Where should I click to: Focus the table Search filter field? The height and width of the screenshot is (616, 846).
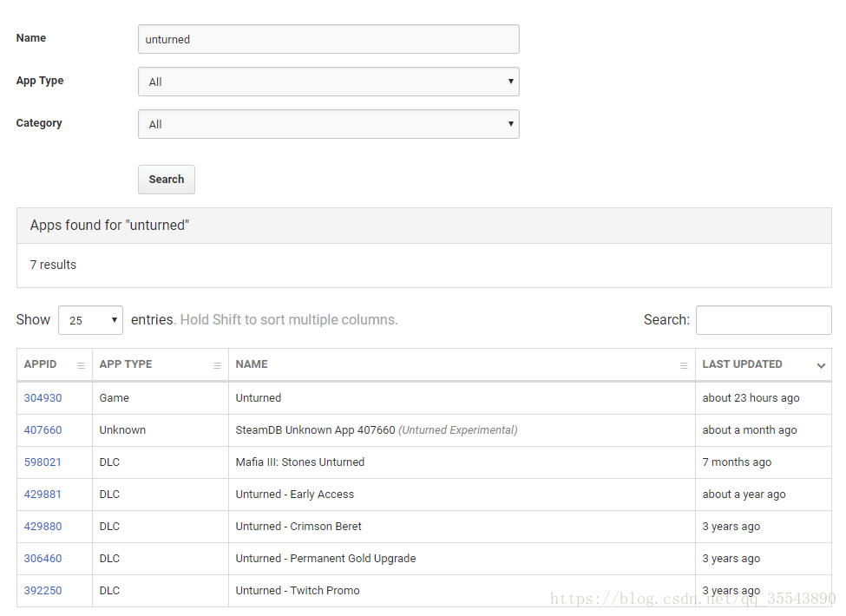click(x=764, y=320)
